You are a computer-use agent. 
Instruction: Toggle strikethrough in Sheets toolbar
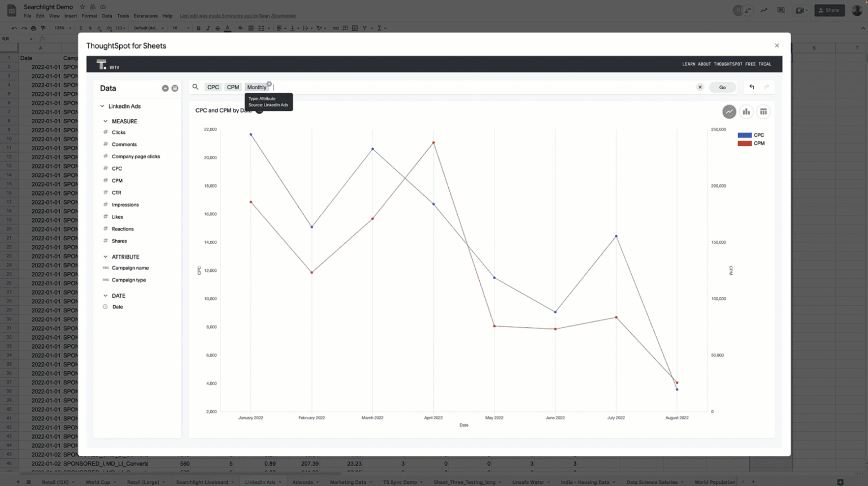click(x=218, y=28)
